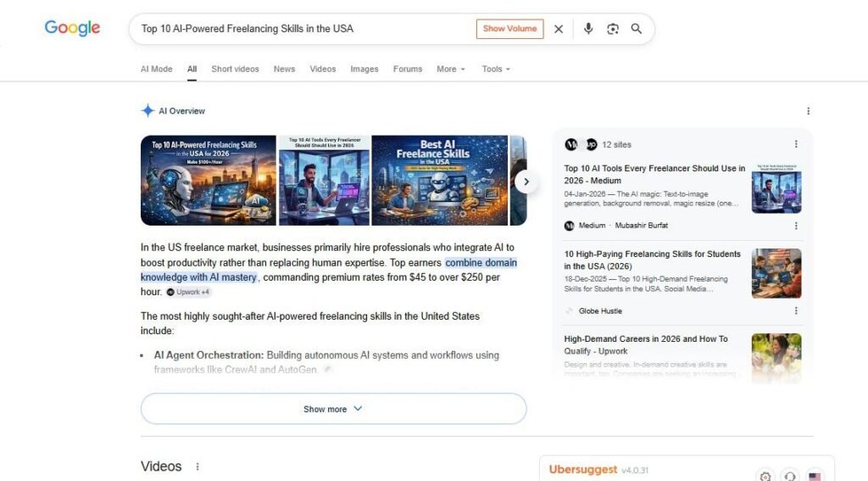Click the AI Agent Orchestration bullet heading

[x=209, y=355]
